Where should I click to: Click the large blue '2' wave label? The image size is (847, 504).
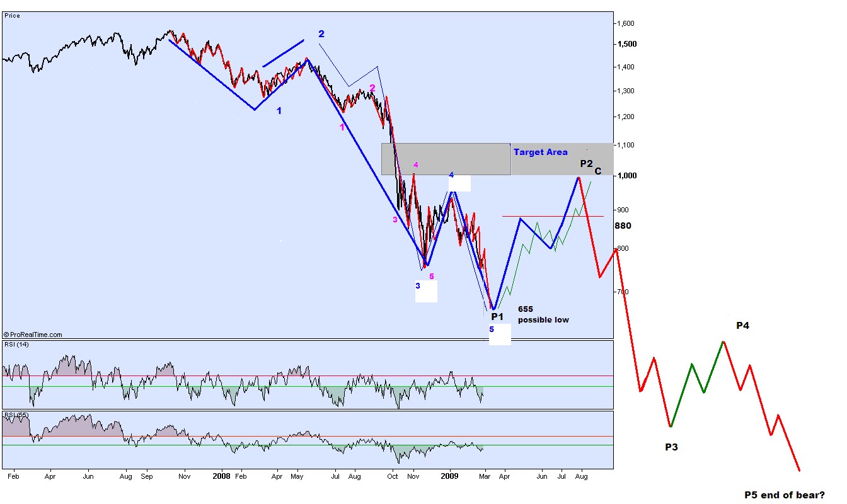coord(321,34)
